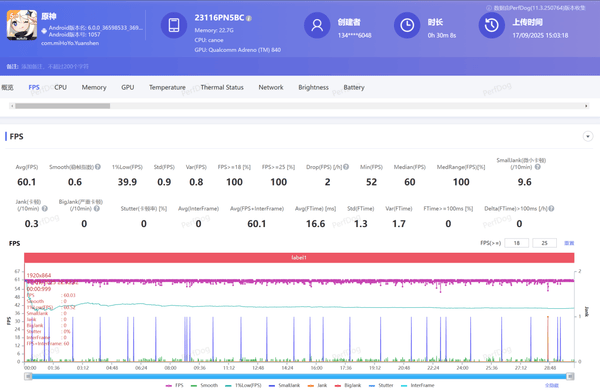Open the GPU tab

127,87
